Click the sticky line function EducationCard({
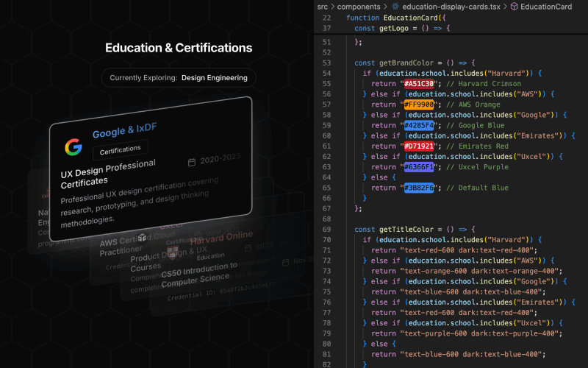Viewport: 588px width, 368px height. 395,18
